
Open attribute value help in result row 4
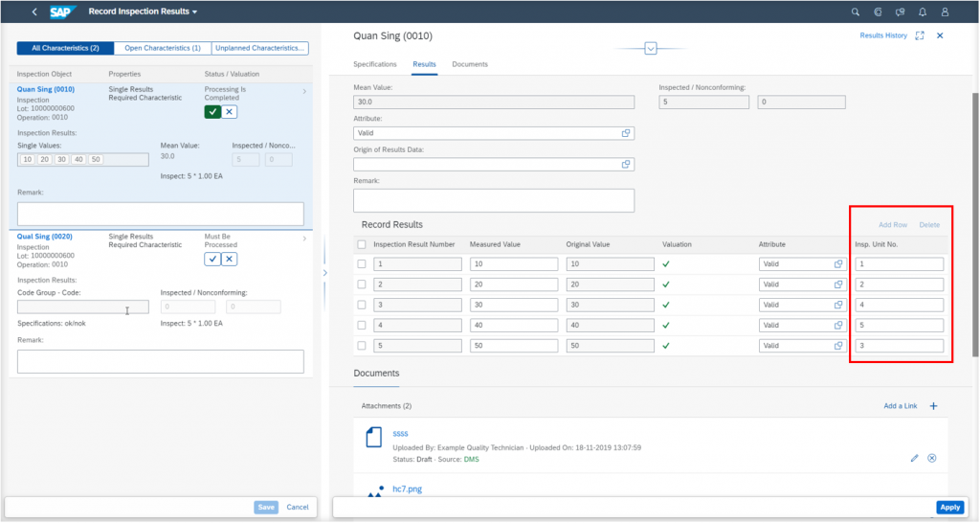pyautogui.click(x=838, y=326)
